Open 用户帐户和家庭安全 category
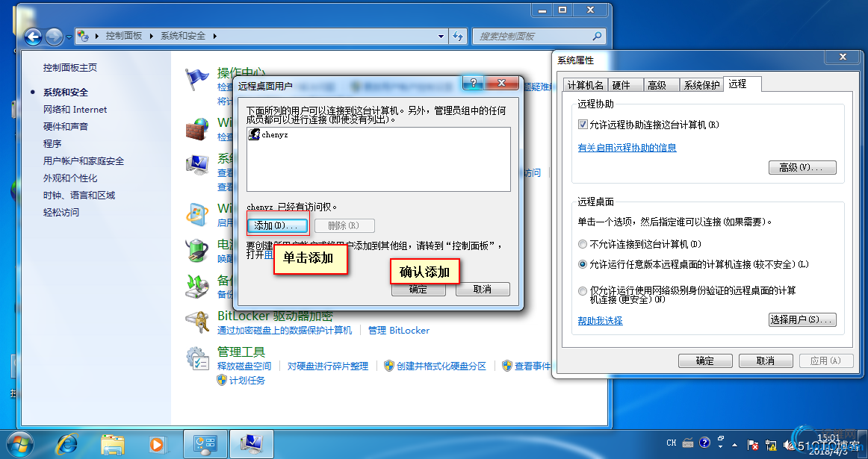Screen dimensions: 868x459 pyautogui.click(x=84, y=161)
